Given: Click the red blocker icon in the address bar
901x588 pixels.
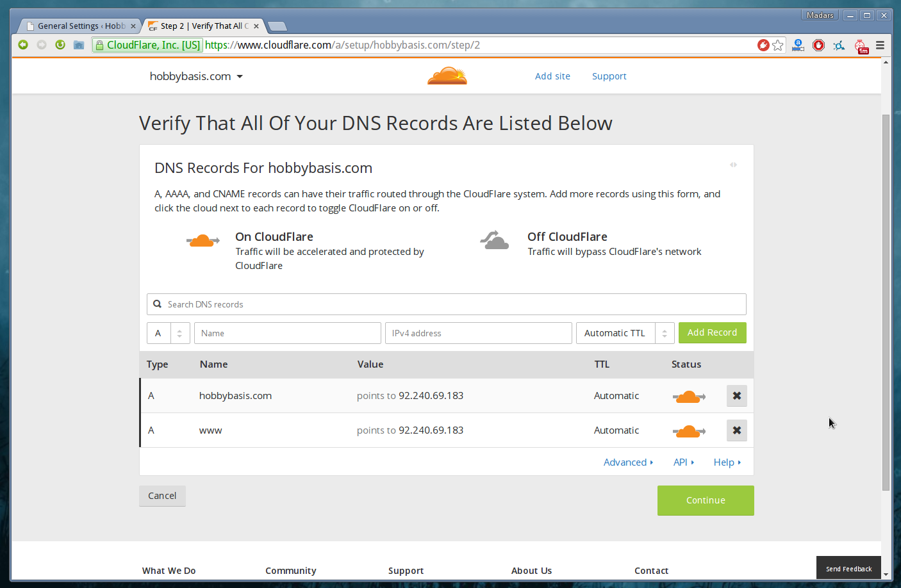Looking at the screenshot, I should pyautogui.click(x=763, y=45).
